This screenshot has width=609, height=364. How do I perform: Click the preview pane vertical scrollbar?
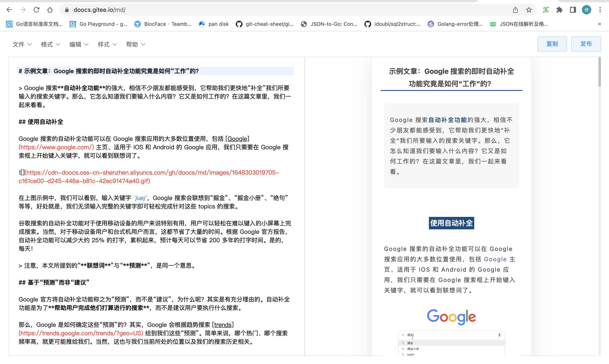pyautogui.click(x=599, y=72)
